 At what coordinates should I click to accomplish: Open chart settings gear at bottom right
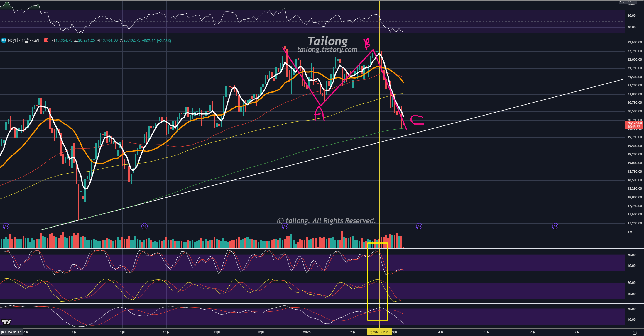pyautogui.click(x=635, y=332)
